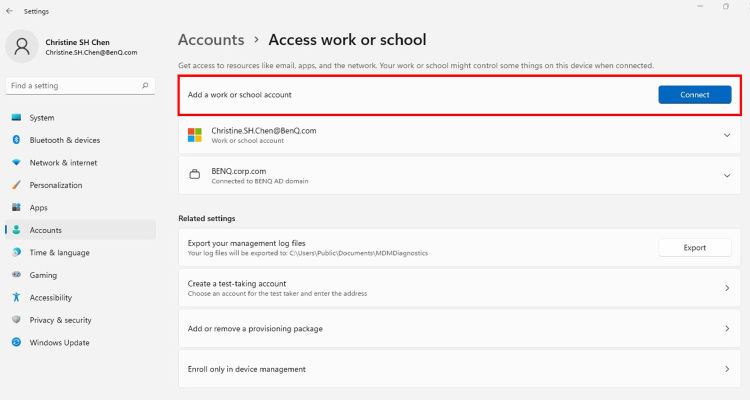Open the user profile avatar icon
This screenshot has height=400, width=750.
22,46
